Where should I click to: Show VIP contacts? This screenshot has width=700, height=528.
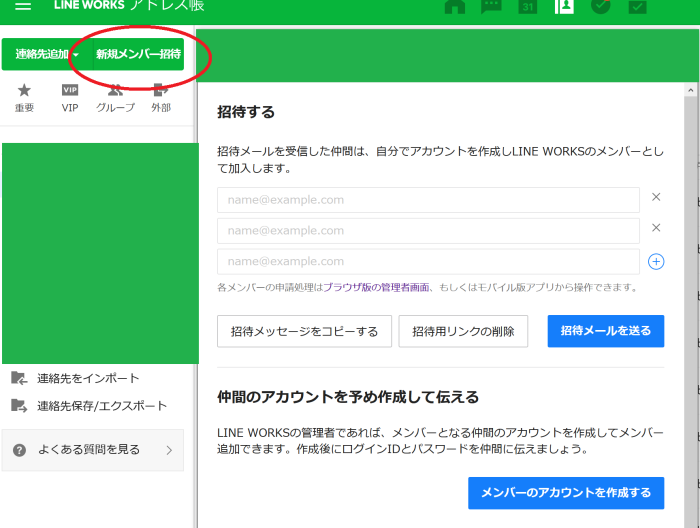[x=70, y=98]
